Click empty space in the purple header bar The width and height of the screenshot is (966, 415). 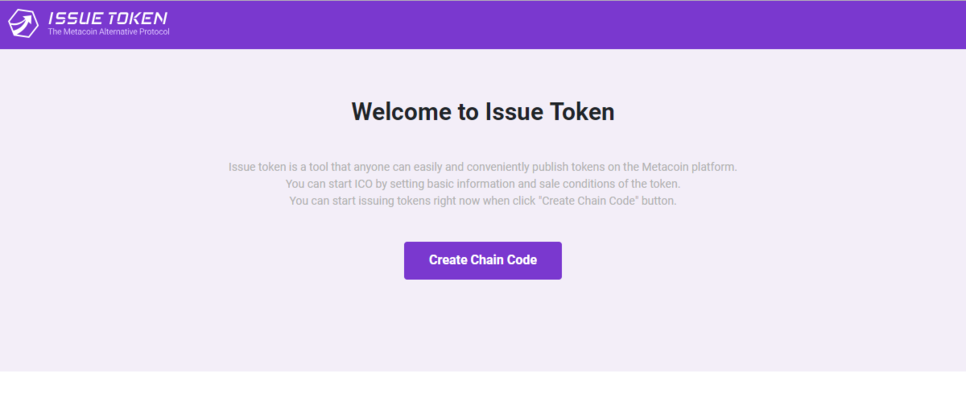pyautogui.click(x=554, y=25)
